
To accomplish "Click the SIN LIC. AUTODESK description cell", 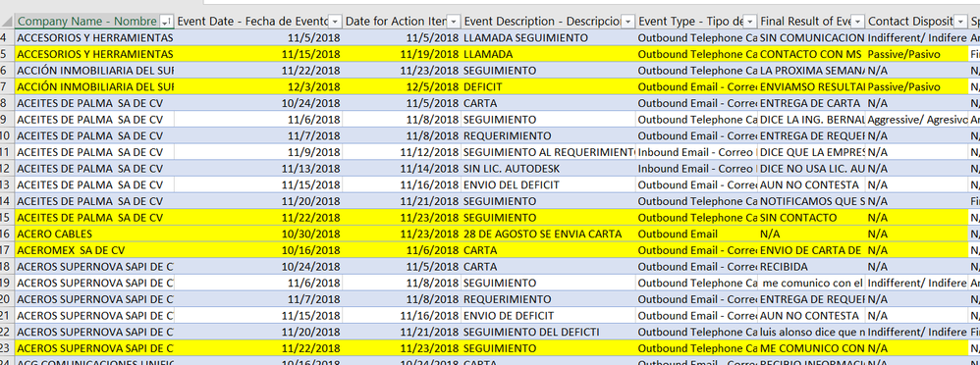I will click(549, 169).
